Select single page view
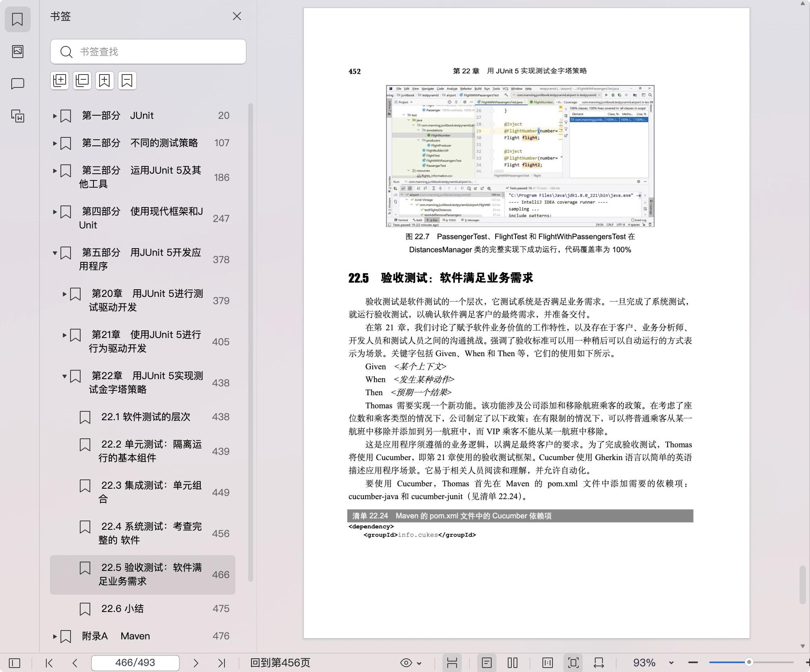The width and height of the screenshot is (810, 672). 487,663
